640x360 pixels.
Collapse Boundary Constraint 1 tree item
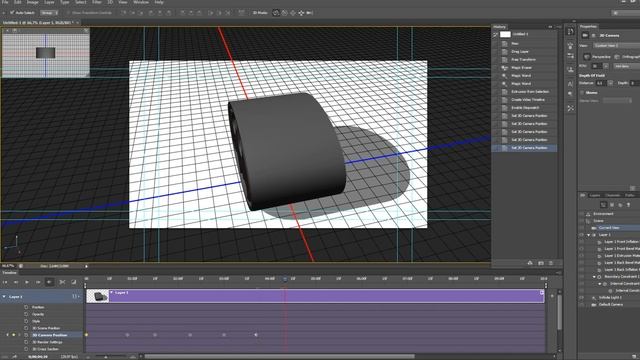(x=594, y=277)
